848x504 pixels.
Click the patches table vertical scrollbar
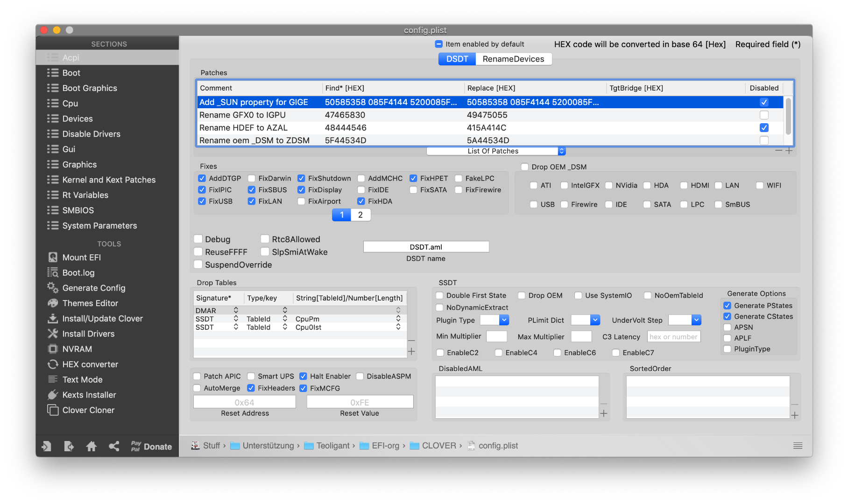click(789, 116)
